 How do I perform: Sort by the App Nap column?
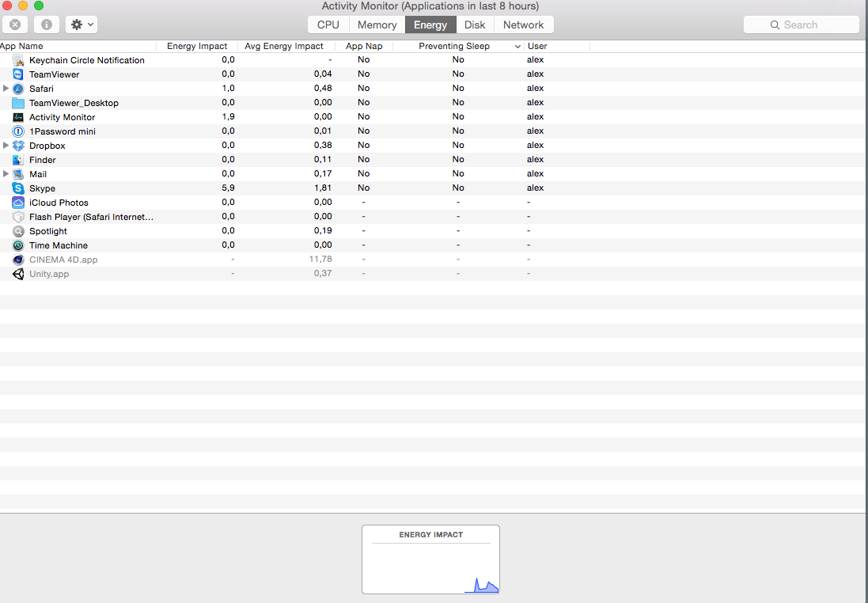point(364,46)
